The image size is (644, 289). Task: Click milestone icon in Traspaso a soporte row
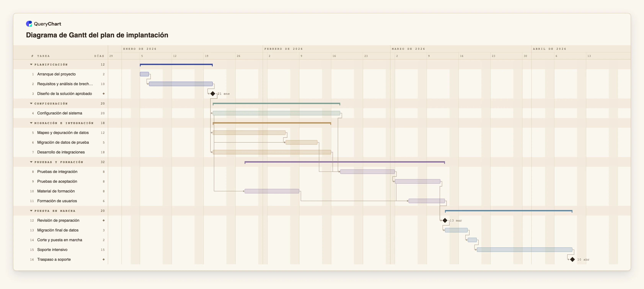coord(104,260)
